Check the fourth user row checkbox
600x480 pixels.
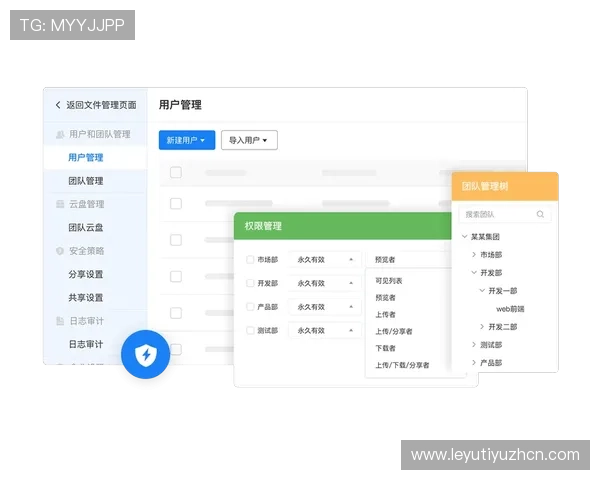[176, 313]
